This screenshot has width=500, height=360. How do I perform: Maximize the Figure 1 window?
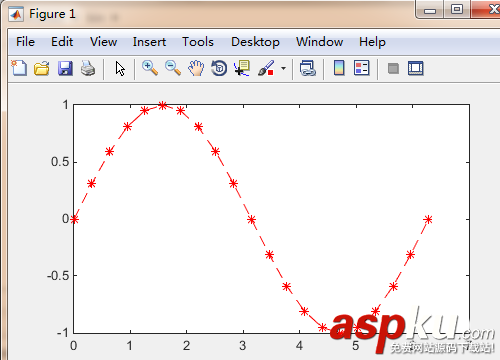tap(457, 9)
